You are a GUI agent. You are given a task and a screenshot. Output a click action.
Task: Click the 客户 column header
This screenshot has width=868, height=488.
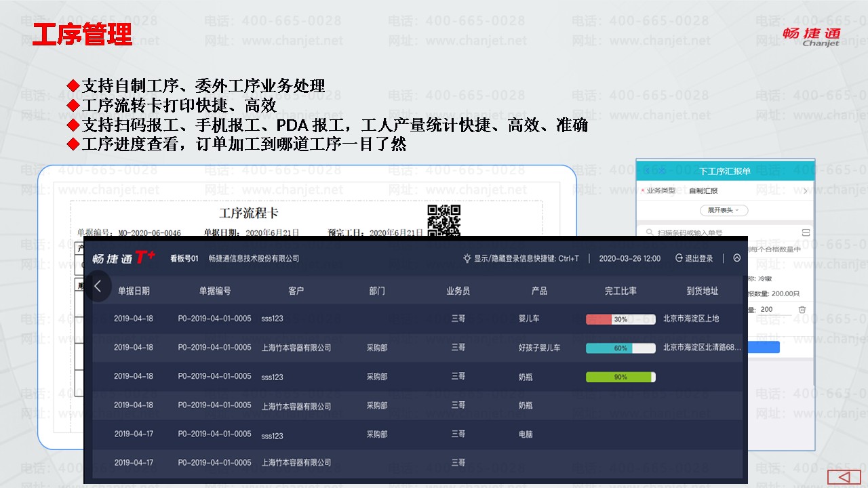(296, 291)
